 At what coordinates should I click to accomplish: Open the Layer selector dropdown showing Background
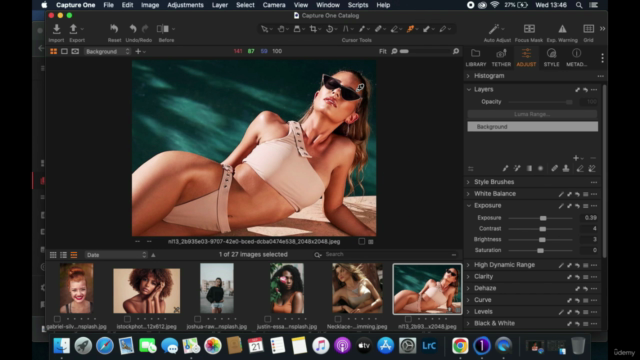107,51
